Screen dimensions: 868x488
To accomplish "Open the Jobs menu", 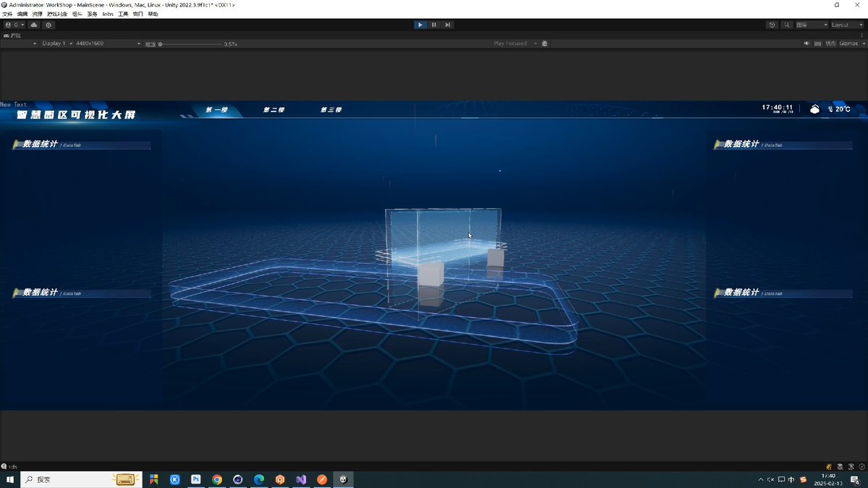I will coord(108,14).
